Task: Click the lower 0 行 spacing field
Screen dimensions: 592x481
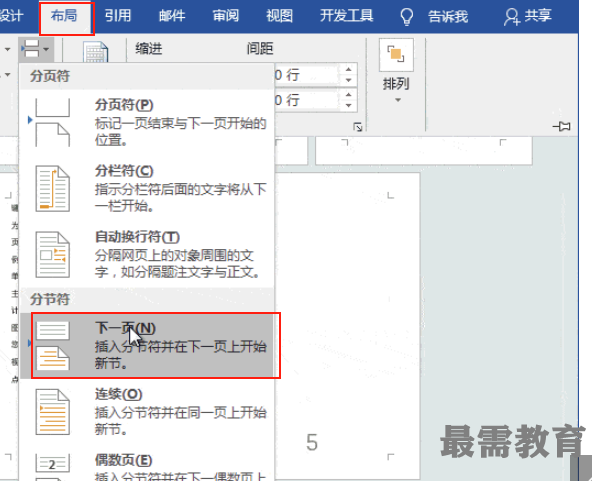Action: 307,100
